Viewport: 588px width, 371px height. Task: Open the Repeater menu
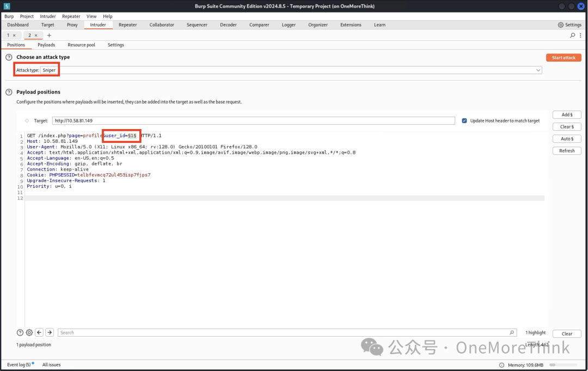coord(71,16)
